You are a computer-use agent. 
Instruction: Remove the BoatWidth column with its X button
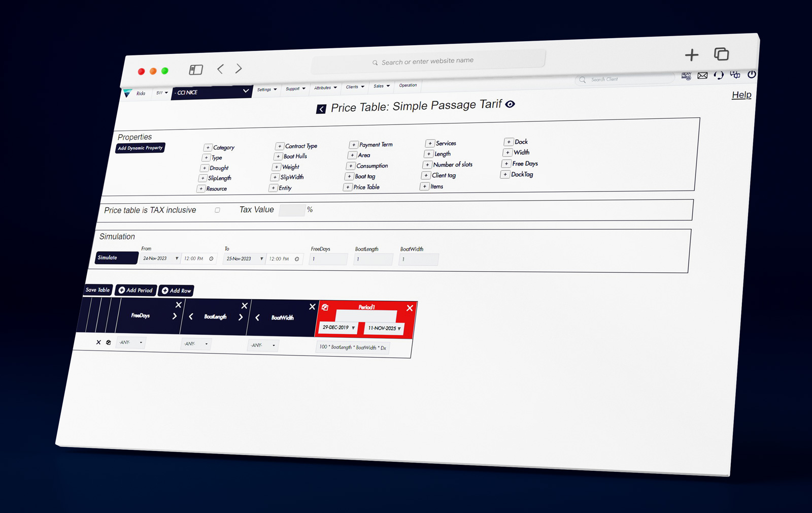[x=312, y=307]
